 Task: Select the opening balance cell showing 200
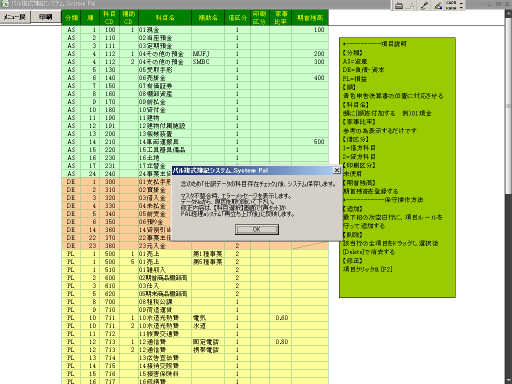310,54
